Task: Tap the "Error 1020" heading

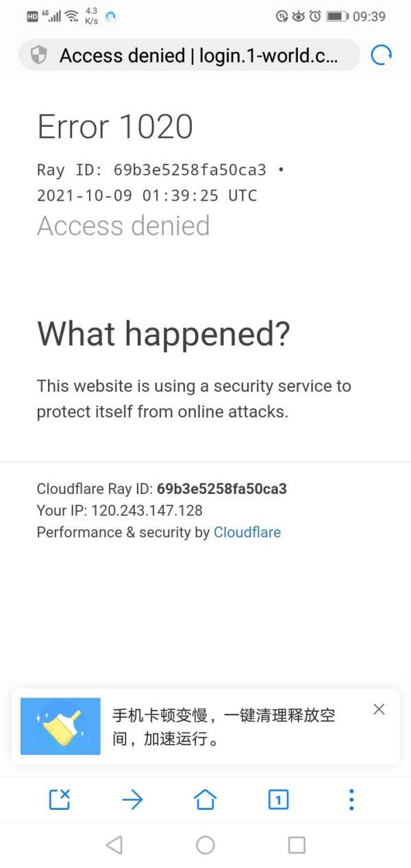Action: [x=115, y=127]
